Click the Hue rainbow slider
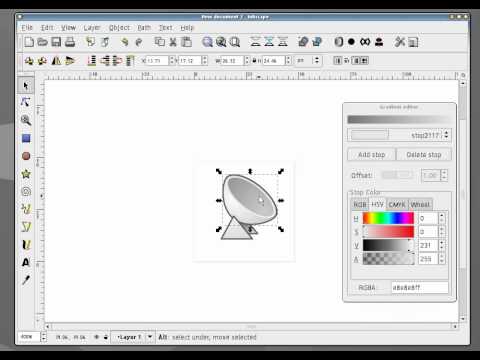This screenshot has height=360, width=480. pos(388,218)
